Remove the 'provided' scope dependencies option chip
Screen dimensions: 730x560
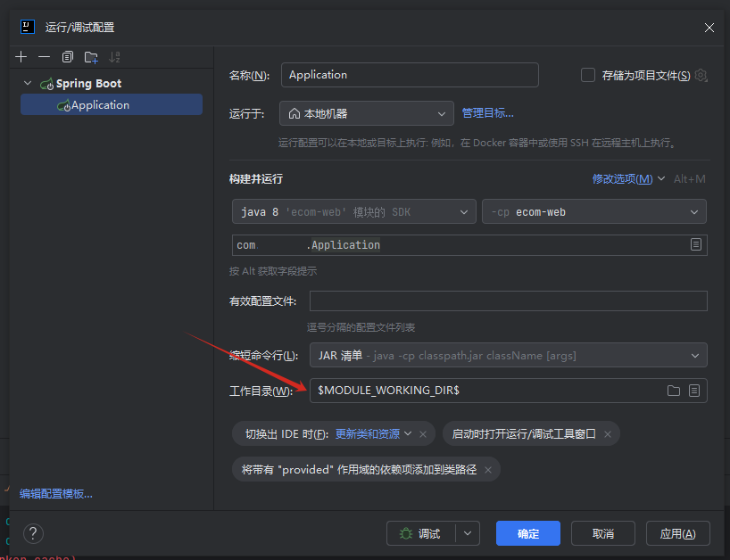pyautogui.click(x=489, y=469)
